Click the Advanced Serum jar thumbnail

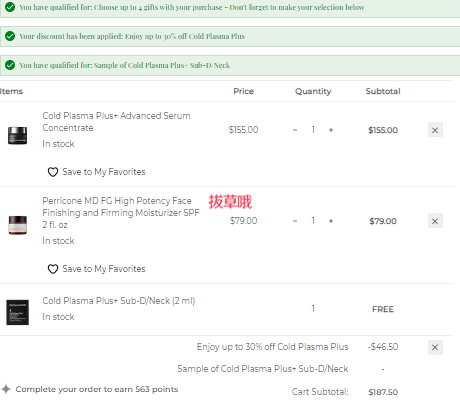(17, 135)
